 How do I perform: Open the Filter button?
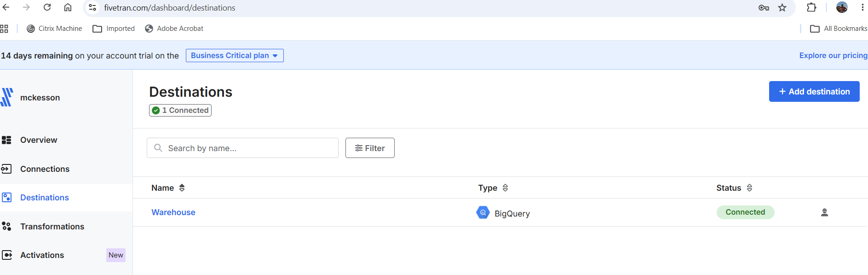click(x=370, y=148)
